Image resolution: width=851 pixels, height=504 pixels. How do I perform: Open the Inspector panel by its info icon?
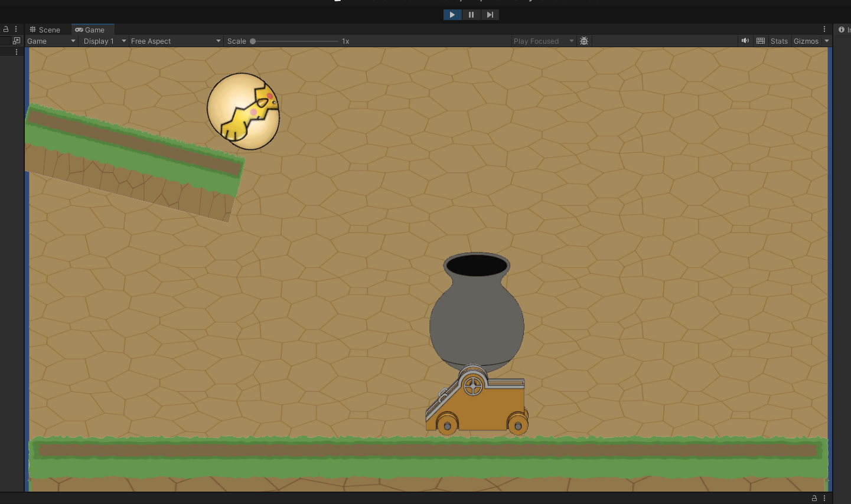click(x=842, y=30)
